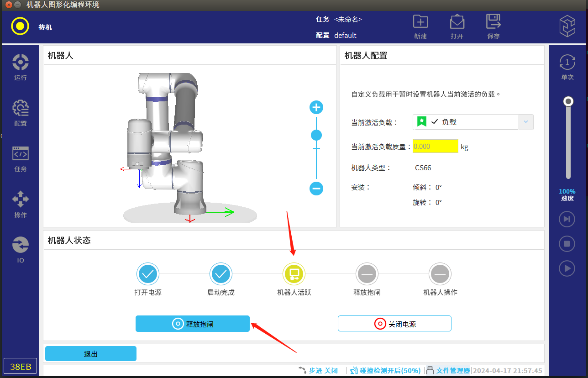This screenshot has height=378, width=588.
Task: Toggle the single-run (单次) loop mode icon
Action: tap(567, 66)
